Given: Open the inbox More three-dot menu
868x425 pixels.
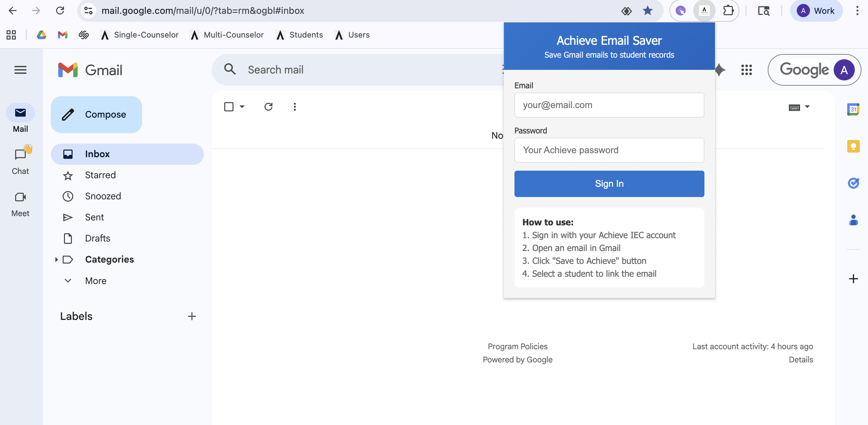Looking at the screenshot, I should tap(294, 107).
